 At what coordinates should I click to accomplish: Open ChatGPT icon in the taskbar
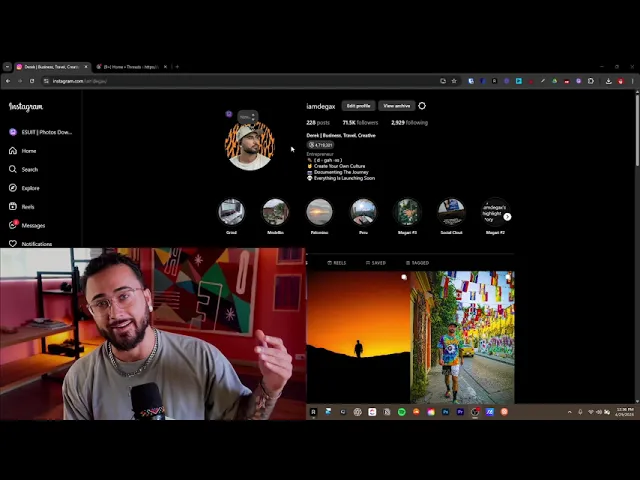pos(358,412)
